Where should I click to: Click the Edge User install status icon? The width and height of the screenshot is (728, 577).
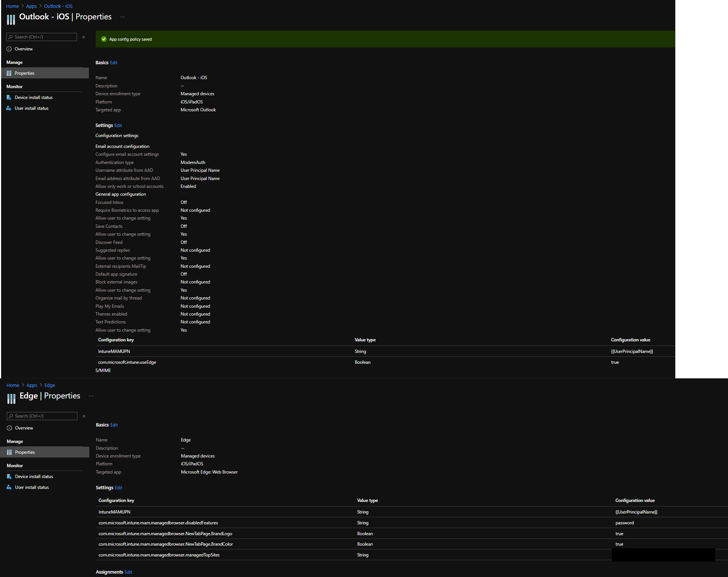(9, 487)
